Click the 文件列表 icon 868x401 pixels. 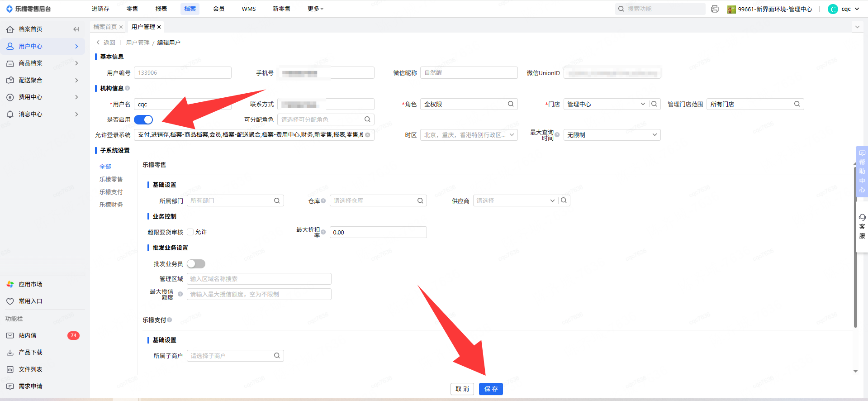(x=10, y=369)
